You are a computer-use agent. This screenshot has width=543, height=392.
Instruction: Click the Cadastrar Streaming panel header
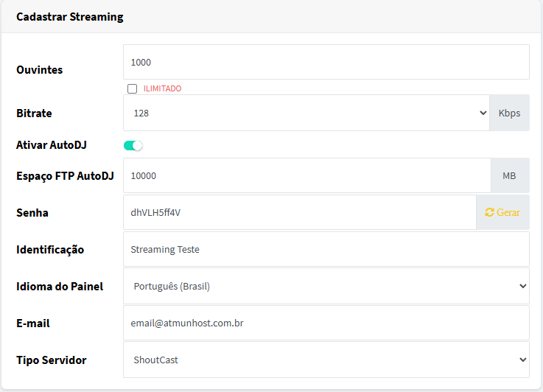[x=70, y=17]
